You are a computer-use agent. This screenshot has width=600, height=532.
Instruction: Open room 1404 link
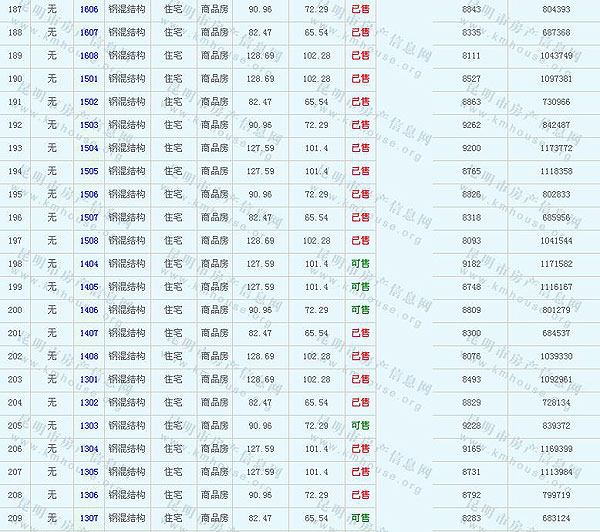pos(89,263)
